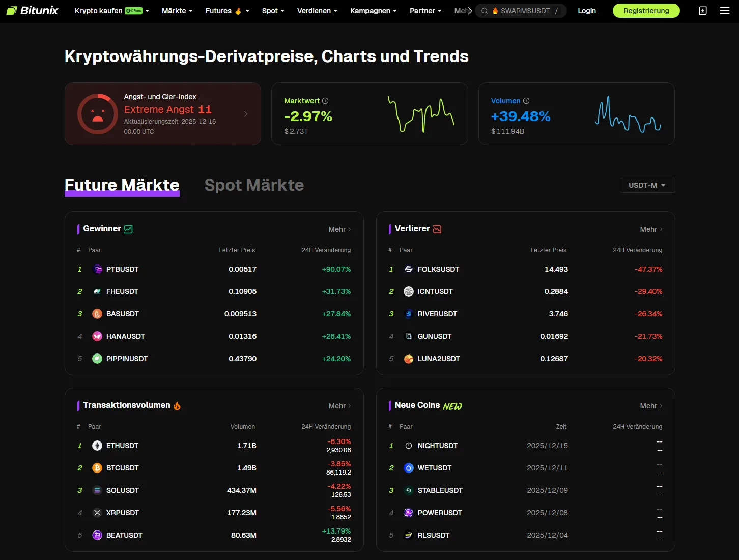The image size is (739, 560).
Task: Click the HANAUSDT coin icon
Action: [x=97, y=336]
